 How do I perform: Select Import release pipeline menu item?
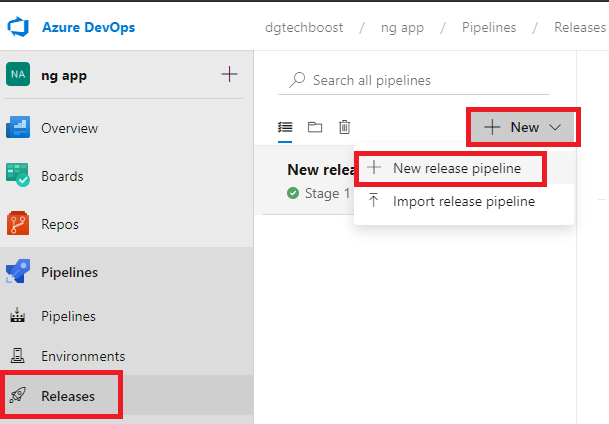tap(463, 201)
